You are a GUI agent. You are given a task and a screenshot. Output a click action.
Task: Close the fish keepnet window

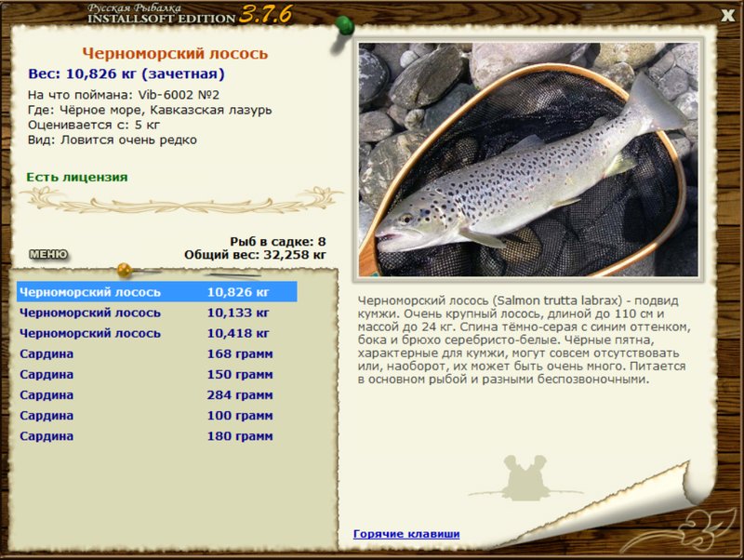728,16
